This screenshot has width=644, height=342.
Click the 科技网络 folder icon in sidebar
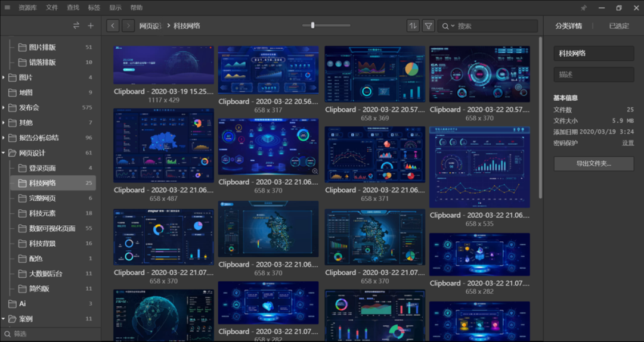click(22, 183)
